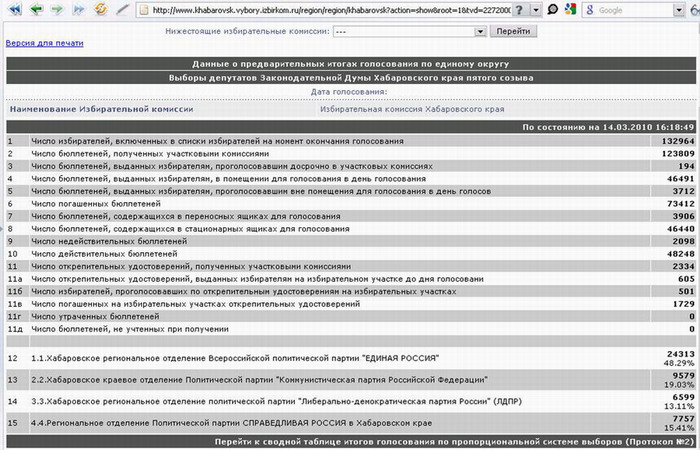Click the browser back arrow button

point(36,10)
